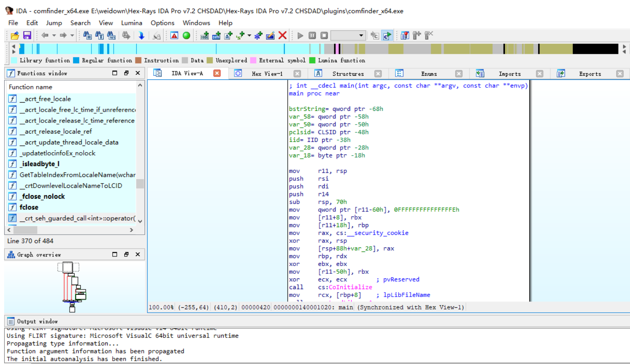Click the breakpoint list toolbar icon

point(405,36)
